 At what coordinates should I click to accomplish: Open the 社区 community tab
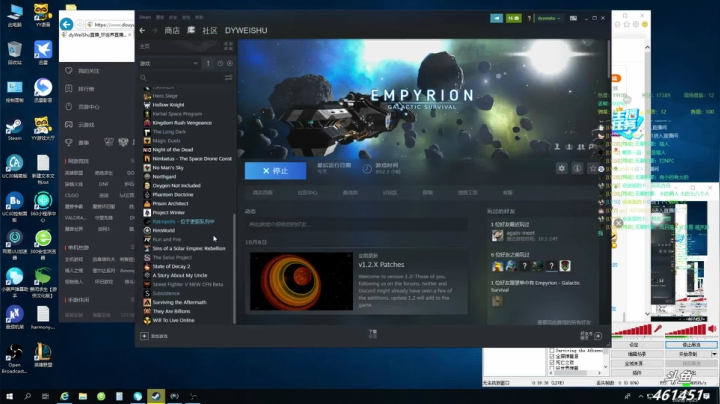coord(210,30)
